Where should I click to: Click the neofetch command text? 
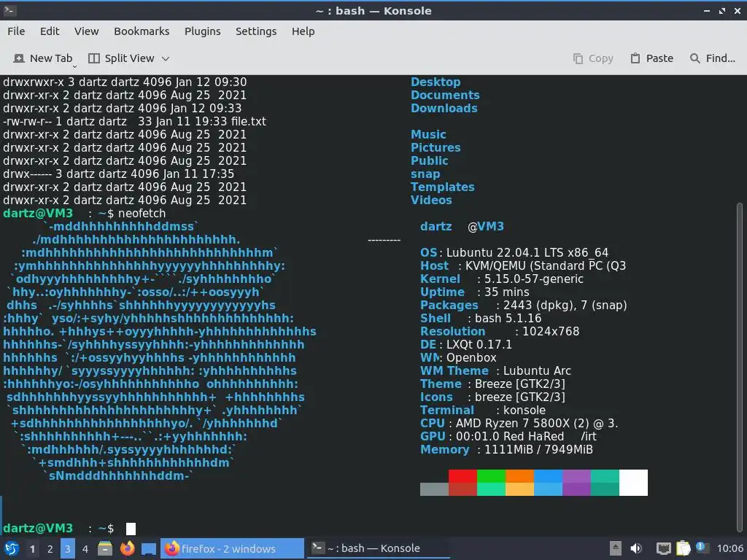point(142,214)
